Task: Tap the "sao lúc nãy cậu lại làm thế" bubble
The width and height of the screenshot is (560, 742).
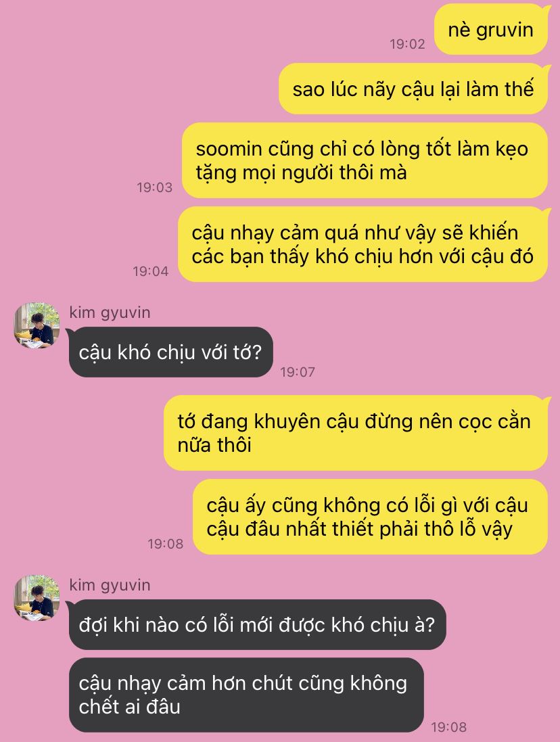Action: pyautogui.click(x=413, y=89)
